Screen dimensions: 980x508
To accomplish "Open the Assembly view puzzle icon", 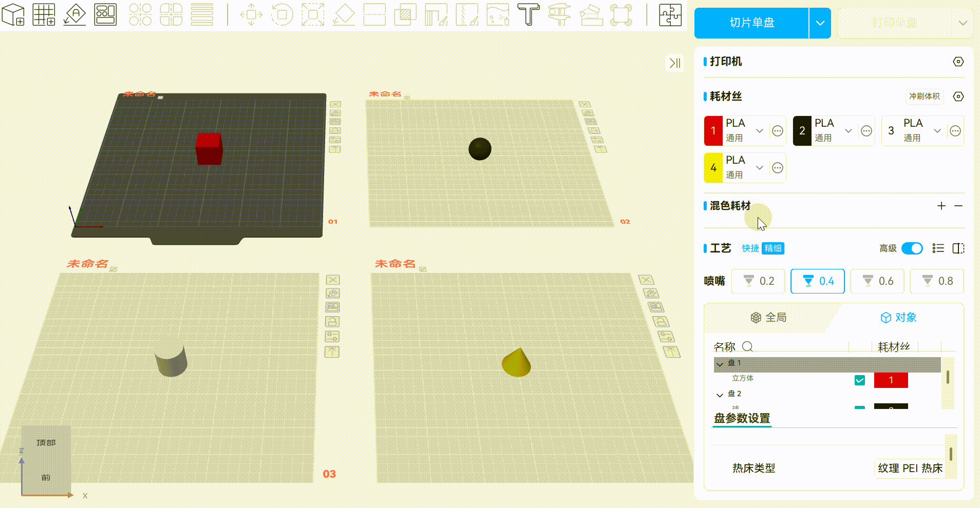I will tap(670, 15).
